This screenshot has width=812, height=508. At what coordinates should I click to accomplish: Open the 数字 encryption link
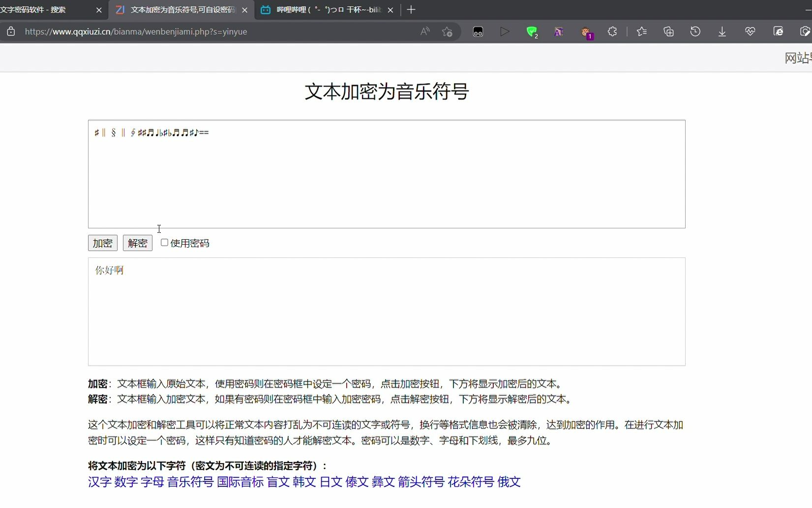(x=126, y=482)
